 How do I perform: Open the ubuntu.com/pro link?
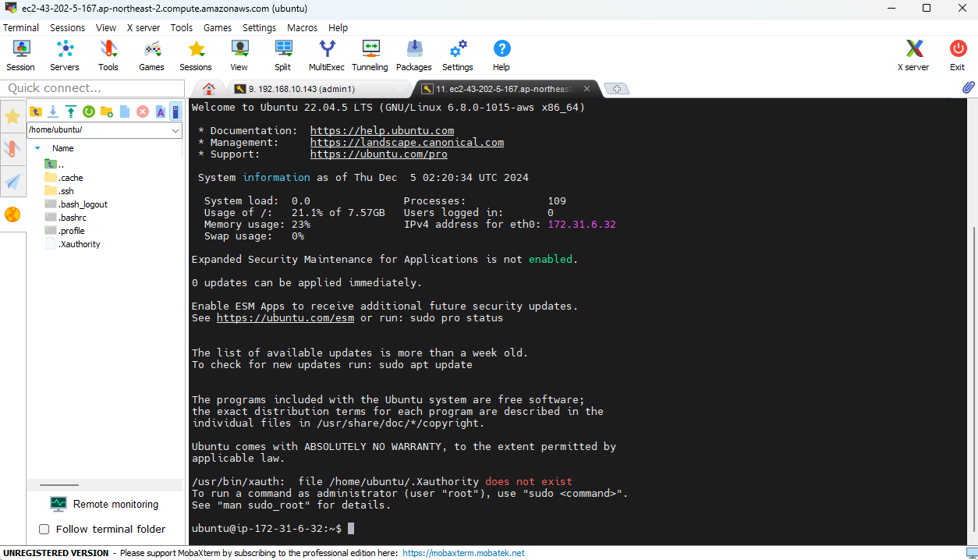point(379,154)
